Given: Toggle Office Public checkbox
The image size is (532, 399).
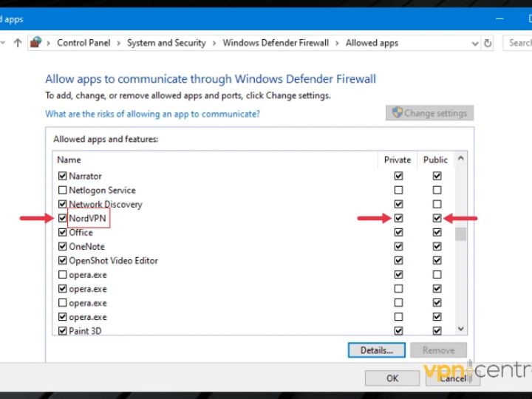Looking at the screenshot, I should [x=437, y=233].
